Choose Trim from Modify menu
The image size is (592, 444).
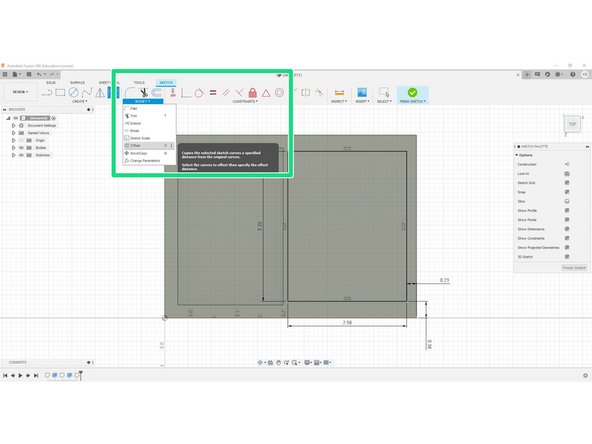coord(149,116)
